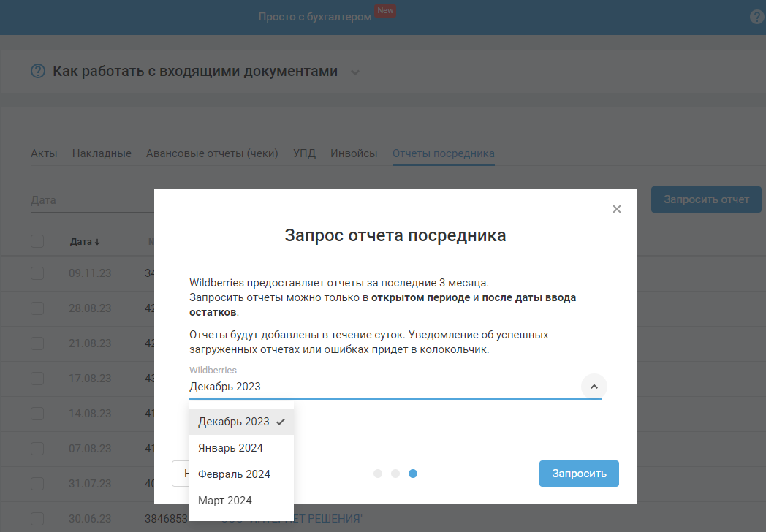Image resolution: width=766 pixels, height=532 pixels.
Task: Click the help question mark in header
Action: tap(757, 17)
